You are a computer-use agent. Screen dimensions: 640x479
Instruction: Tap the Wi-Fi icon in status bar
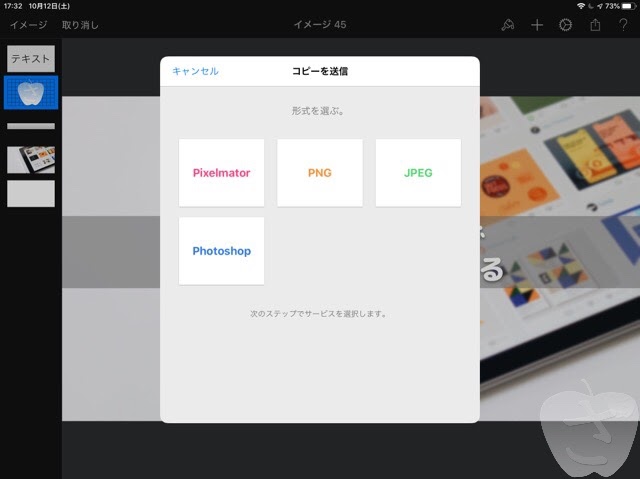coord(580,6)
